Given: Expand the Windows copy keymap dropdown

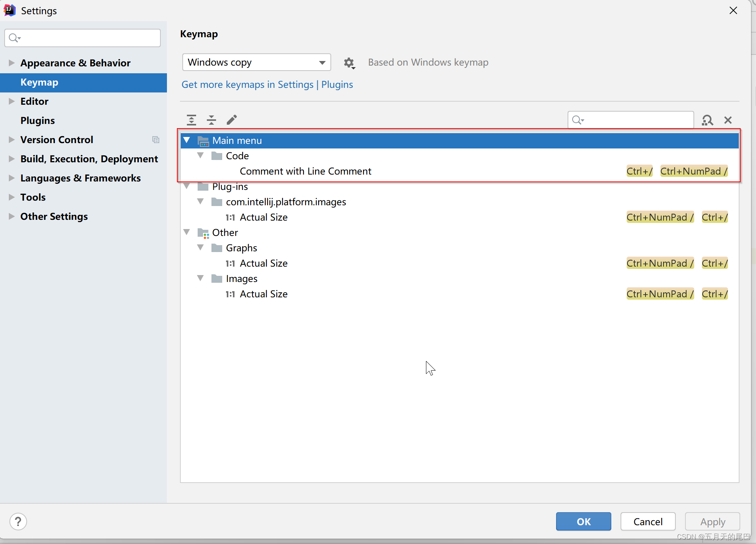Looking at the screenshot, I should [x=322, y=62].
